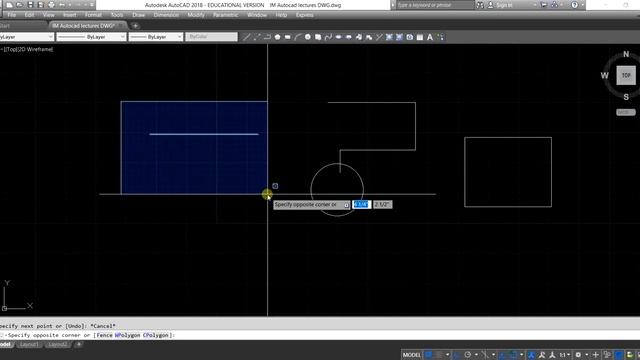
Task: Select the Polyline tool
Action: [x=267, y=37]
